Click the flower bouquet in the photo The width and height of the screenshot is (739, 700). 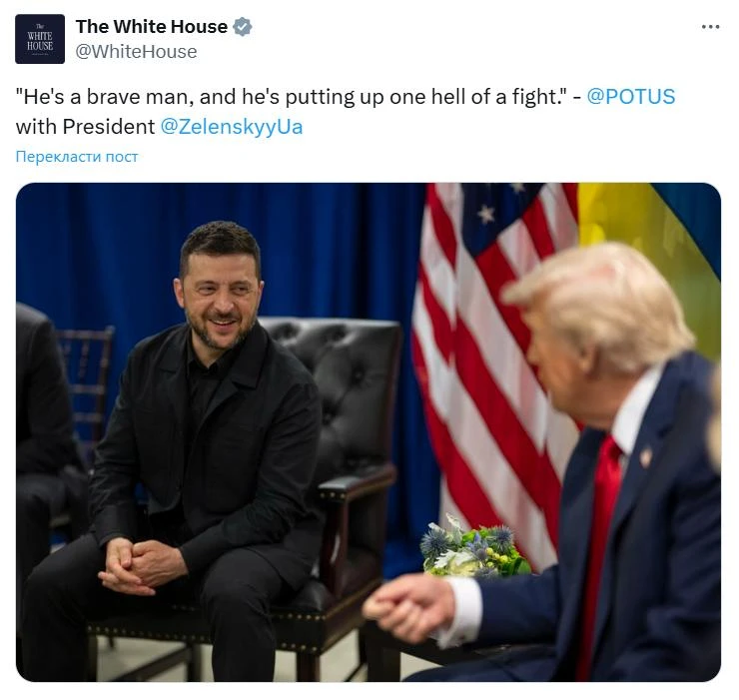(473, 547)
